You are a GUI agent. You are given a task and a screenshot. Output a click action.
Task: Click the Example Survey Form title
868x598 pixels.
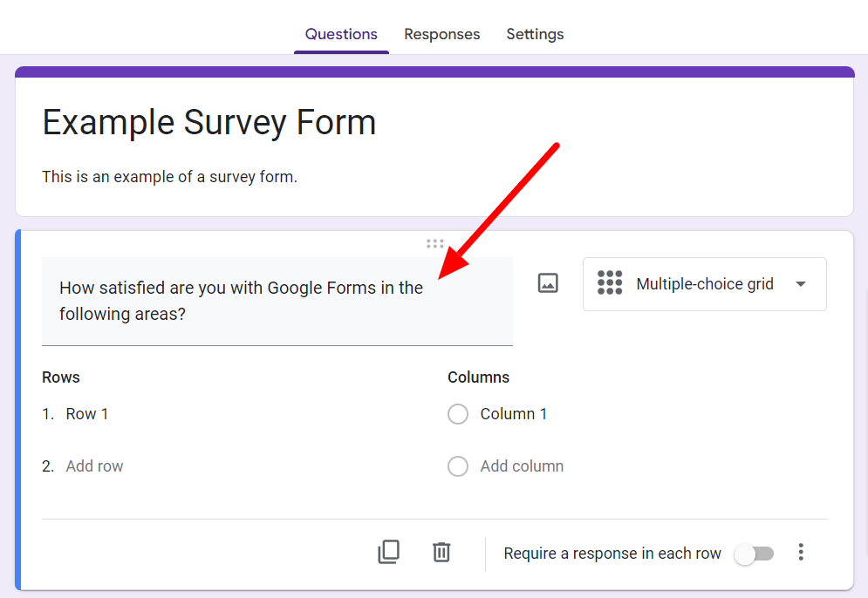pos(209,123)
